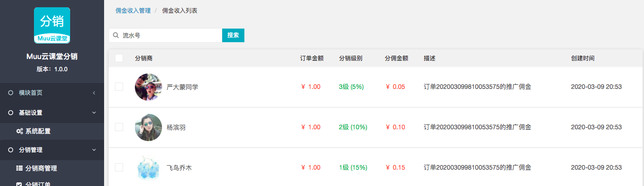
Task: Collapse the 基础设置 menu chevron
Action: coord(94,113)
